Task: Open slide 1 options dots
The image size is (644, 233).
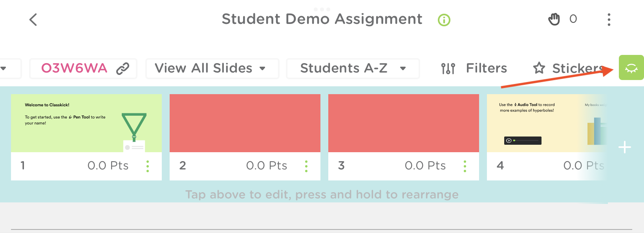Action: [148, 166]
